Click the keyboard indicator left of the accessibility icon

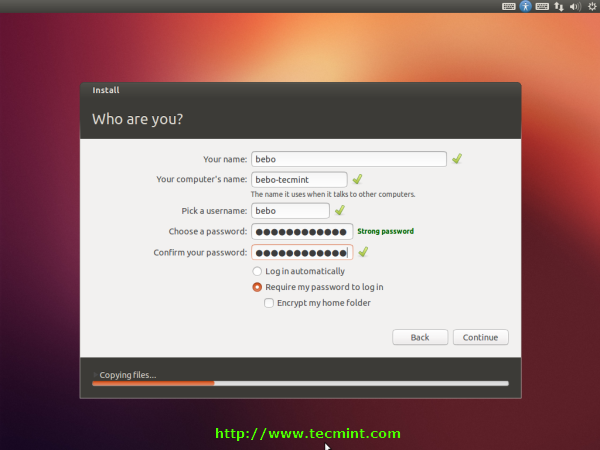coord(509,7)
